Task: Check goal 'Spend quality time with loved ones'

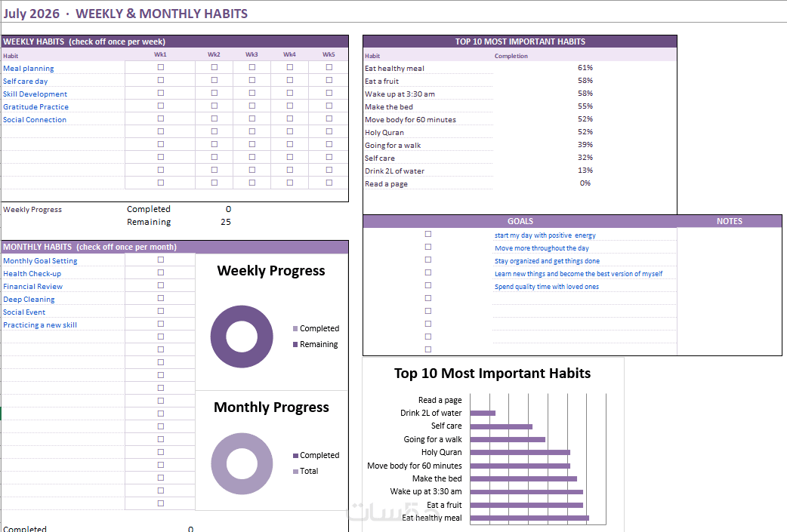Action: pyautogui.click(x=428, y=285)
